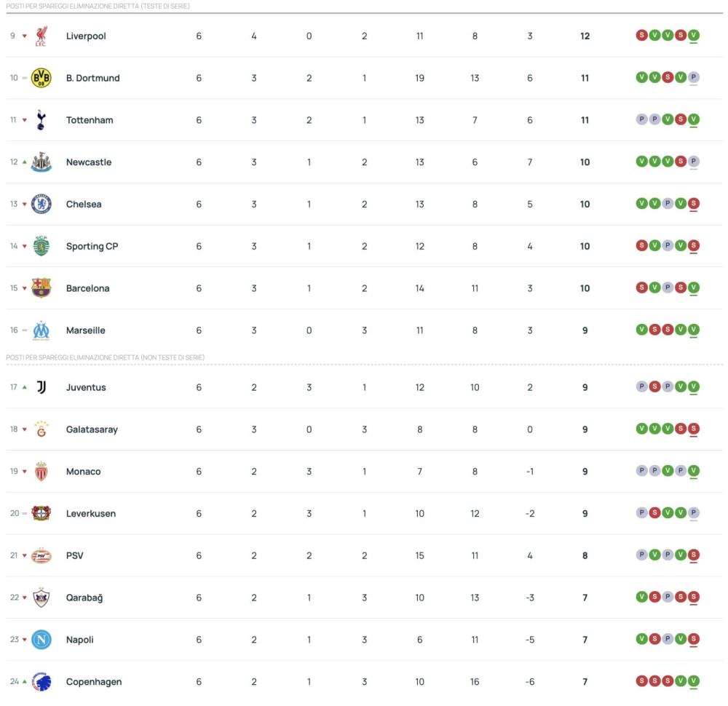Select the Tottenham cockerel crest
The image size is (728, 706).
(x=41, y=120)
